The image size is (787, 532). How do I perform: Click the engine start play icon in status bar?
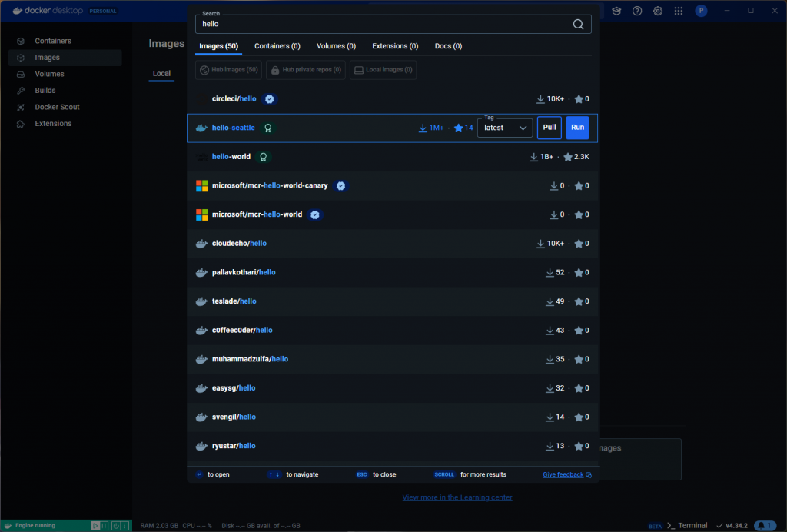pyautogui.click(x=95, y=526)
